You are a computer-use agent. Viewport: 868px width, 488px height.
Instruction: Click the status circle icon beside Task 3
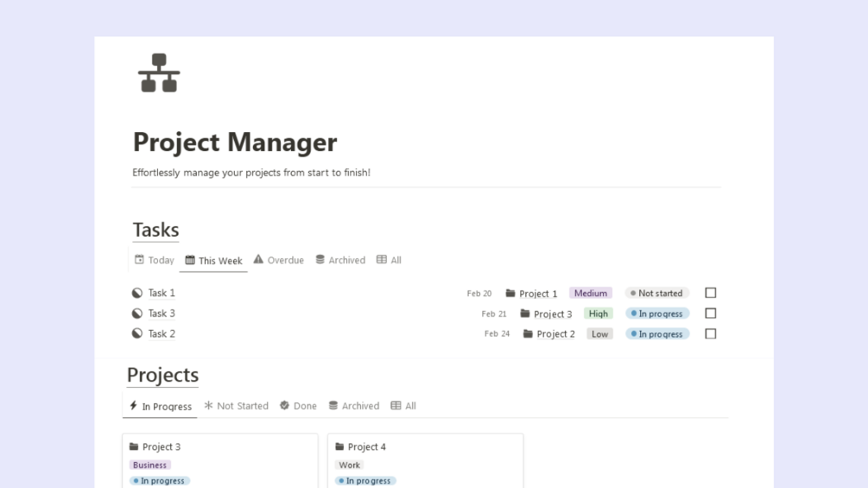click(137, 314)
